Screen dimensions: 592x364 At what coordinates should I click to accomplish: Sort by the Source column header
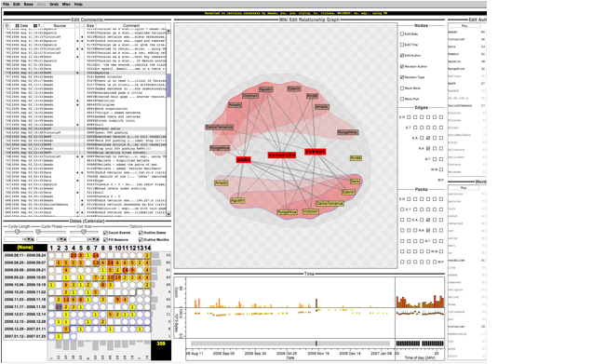pos(60,26)
